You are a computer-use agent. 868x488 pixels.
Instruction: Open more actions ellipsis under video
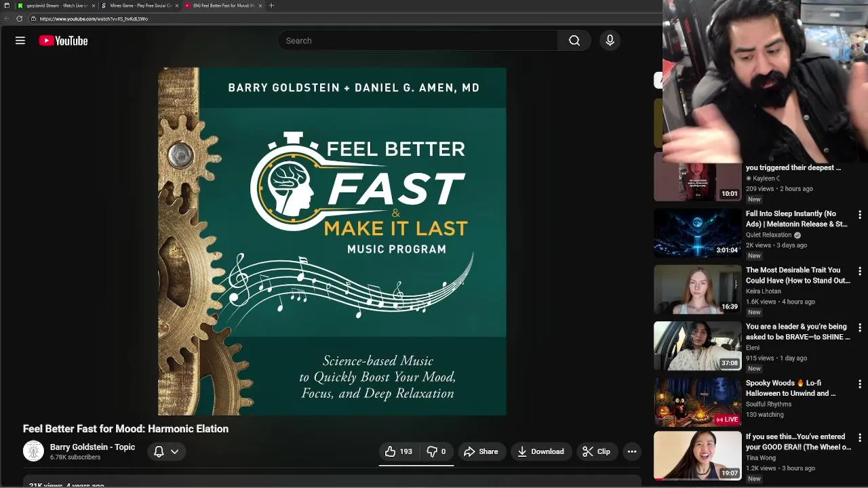tap(632, 451)
